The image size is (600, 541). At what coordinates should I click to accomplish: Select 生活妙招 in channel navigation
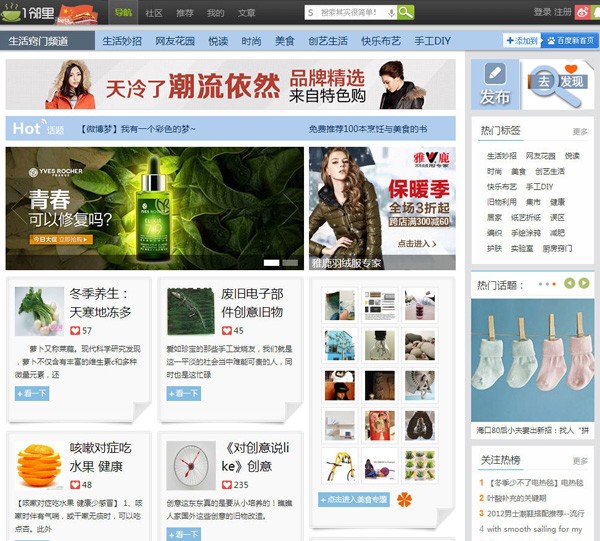tap(122, 41)
